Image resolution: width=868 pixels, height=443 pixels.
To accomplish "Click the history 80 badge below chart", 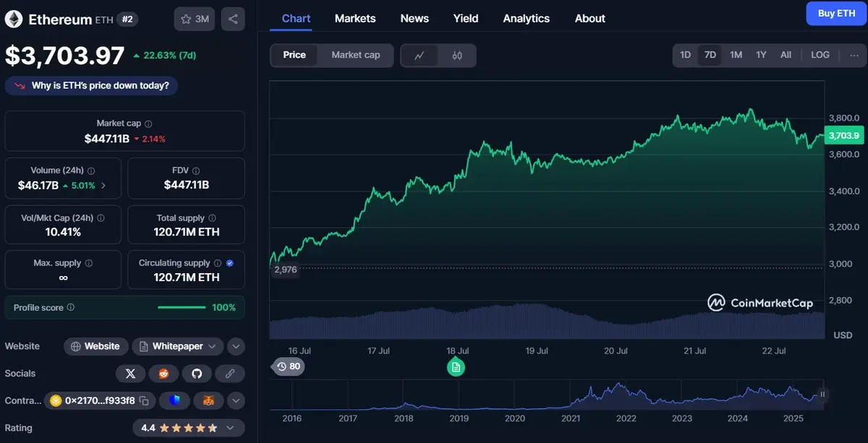I will [x=288, y=366].
